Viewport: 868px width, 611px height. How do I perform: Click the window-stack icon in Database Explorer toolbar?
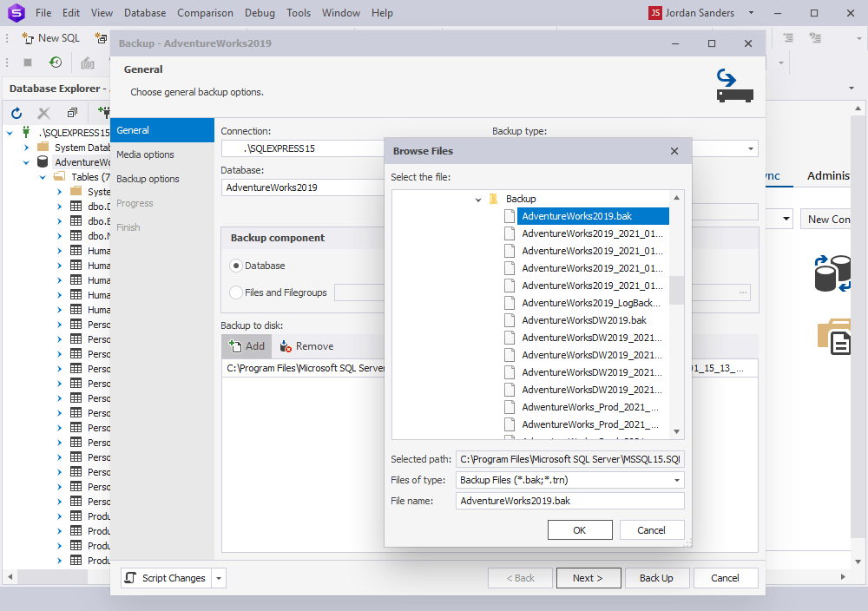(x=72, y=112)
